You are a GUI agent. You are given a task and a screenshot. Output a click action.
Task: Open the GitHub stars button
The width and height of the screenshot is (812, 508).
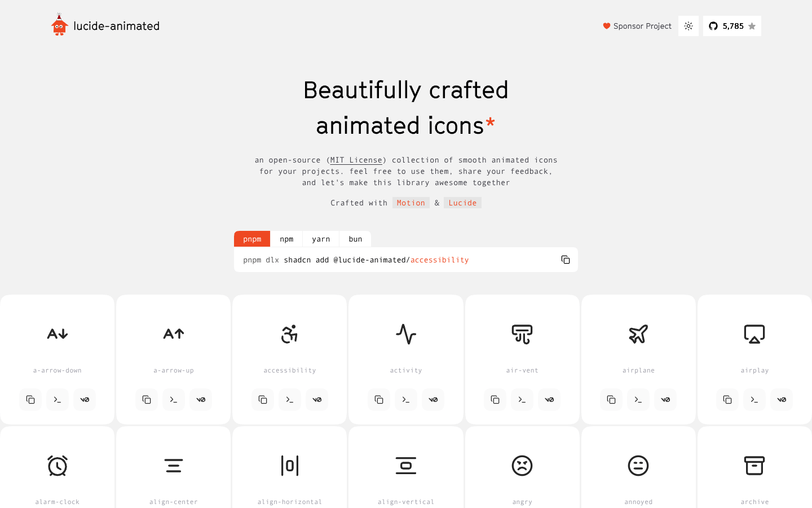732,26
